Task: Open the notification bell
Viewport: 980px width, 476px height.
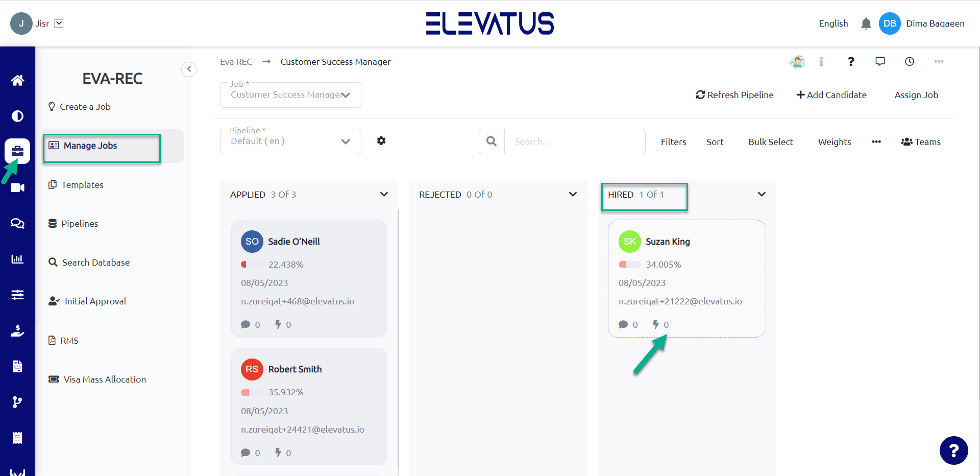Action: click(x=866, y=23)
